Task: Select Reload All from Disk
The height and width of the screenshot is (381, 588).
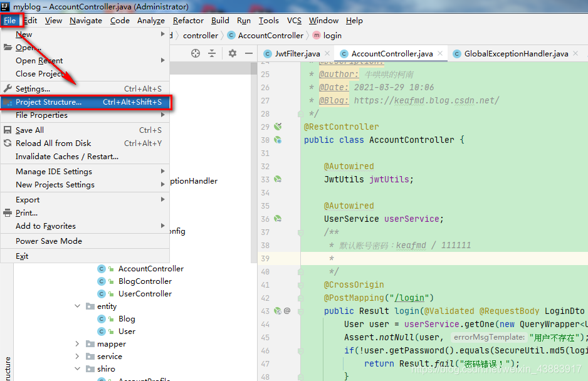Action: 85,144
